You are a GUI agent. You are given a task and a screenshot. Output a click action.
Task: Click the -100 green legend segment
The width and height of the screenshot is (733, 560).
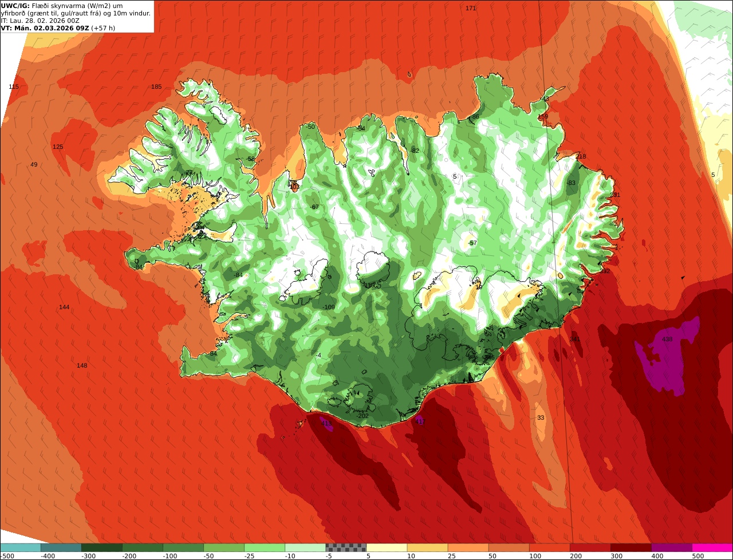click(x=183, y=547)
